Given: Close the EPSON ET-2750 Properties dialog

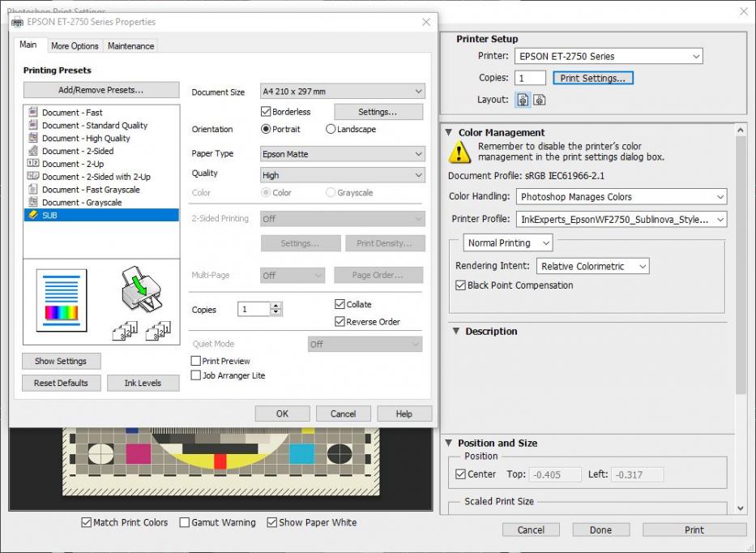Looking at the screenshot, I should coord(426,22).
